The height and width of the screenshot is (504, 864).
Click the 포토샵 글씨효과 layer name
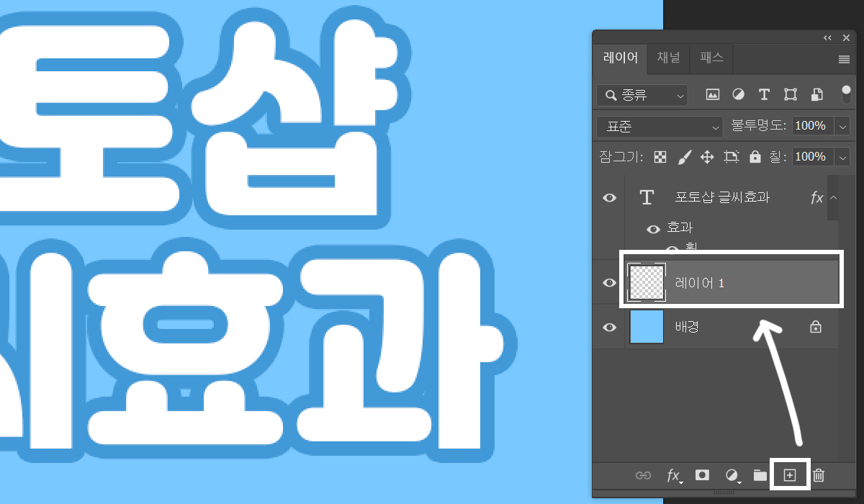(x=722, y=197)
